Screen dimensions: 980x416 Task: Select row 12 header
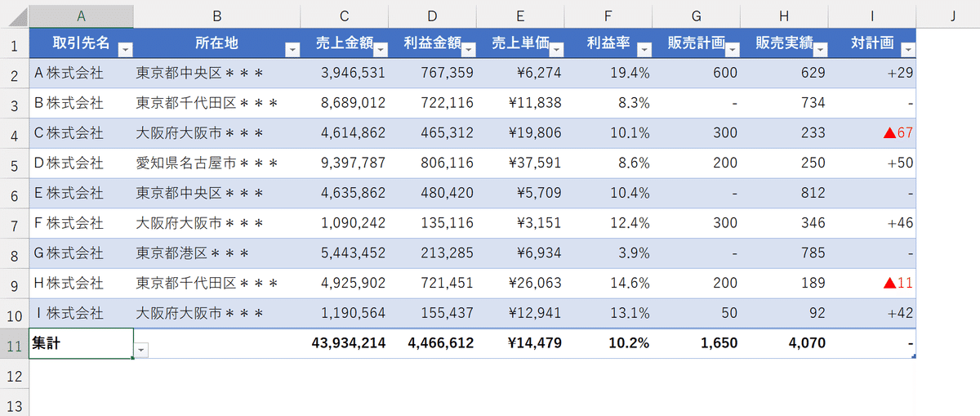pos(14,374)
